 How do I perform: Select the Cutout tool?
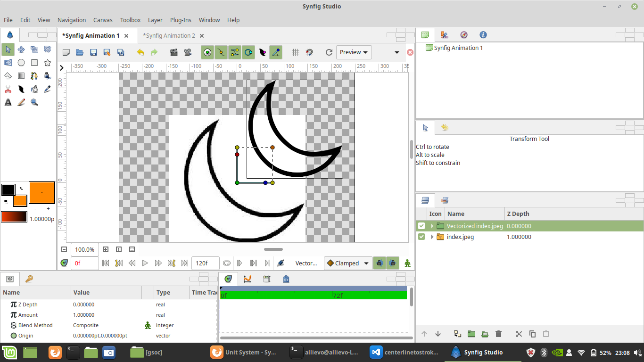8,89
